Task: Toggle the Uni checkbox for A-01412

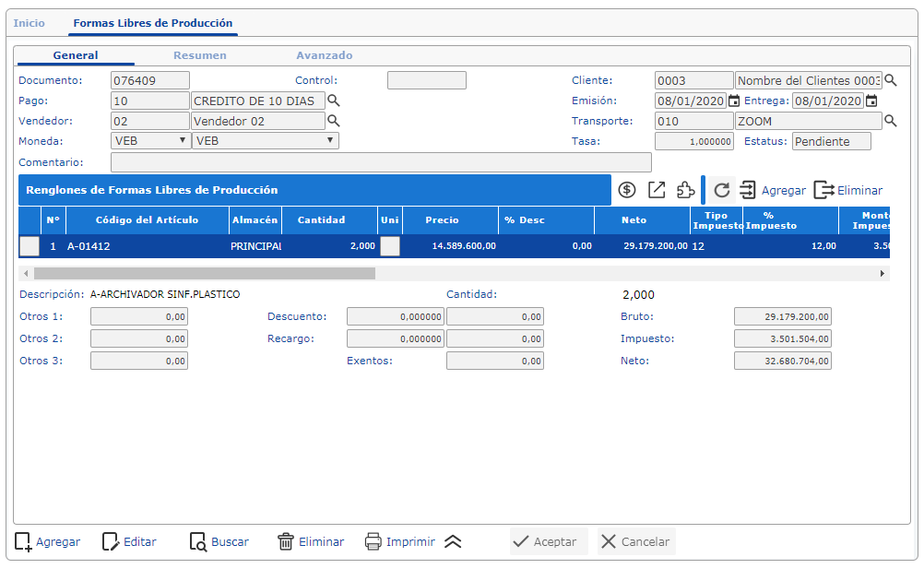Action: point(390,246)
